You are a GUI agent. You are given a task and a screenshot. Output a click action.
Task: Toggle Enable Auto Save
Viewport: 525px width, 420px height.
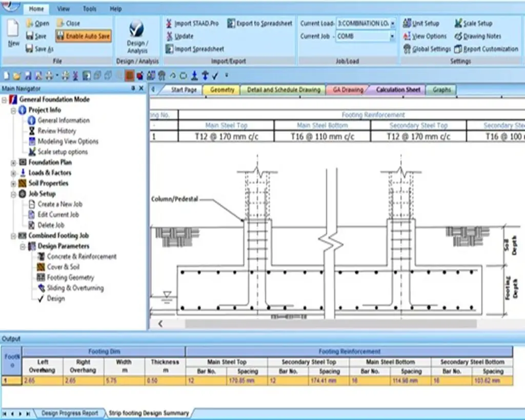click(84, 36)
